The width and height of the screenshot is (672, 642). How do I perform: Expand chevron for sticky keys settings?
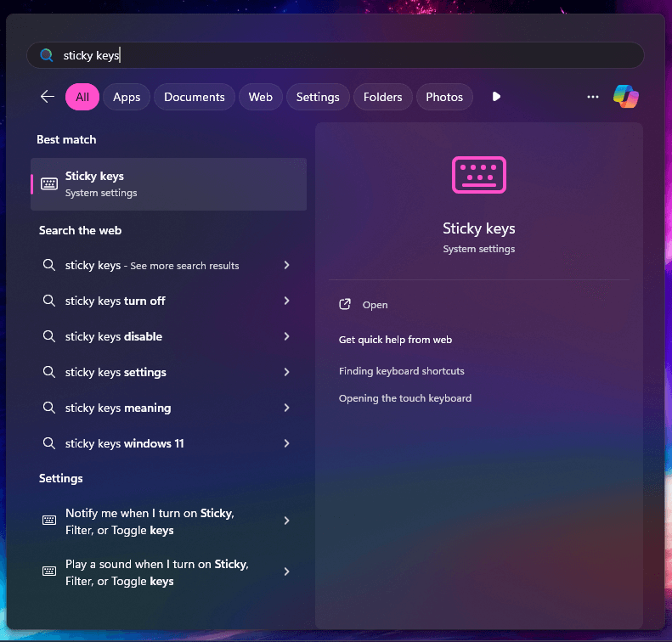pos(286,372)
